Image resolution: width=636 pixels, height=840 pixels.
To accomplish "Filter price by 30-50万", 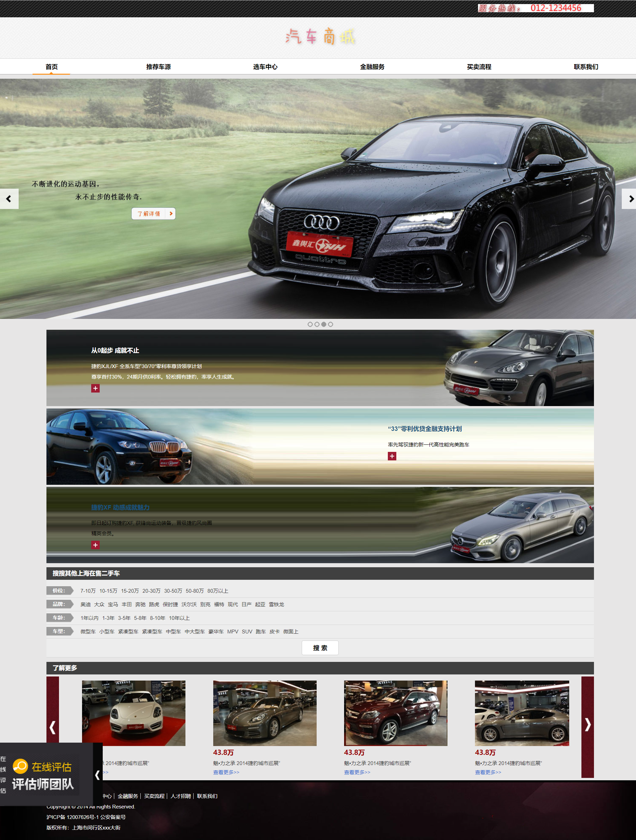I will click(x=173, y=591).
